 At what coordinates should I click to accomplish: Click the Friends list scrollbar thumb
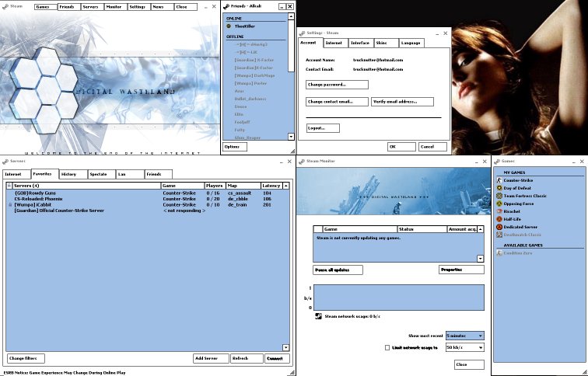pyautogui.click(x=291, y=46)
